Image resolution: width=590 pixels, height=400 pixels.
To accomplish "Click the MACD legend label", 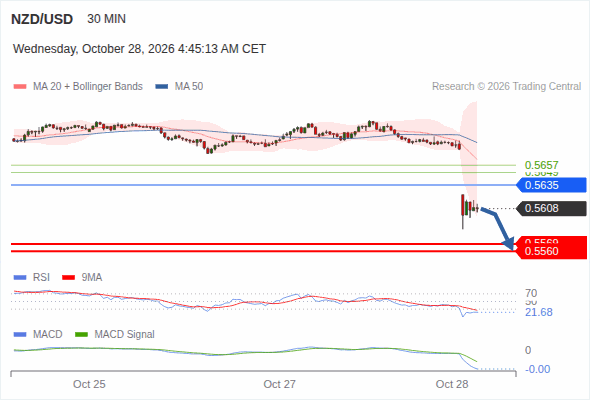I will click(48, 334).
